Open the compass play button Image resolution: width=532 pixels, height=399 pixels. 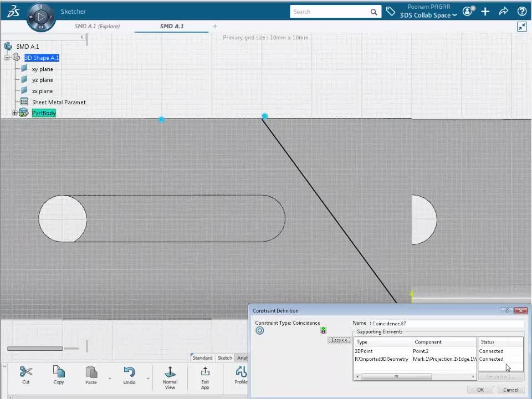point(41,17)
